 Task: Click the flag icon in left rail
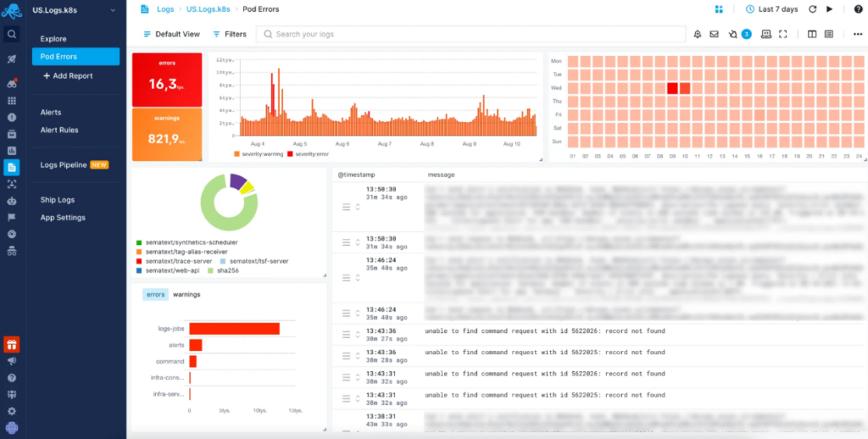12,217
